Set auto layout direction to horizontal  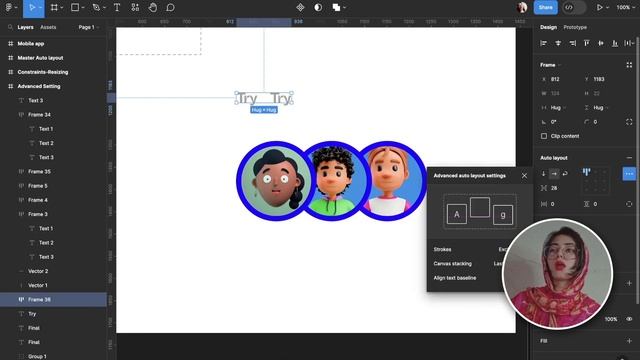554,174
